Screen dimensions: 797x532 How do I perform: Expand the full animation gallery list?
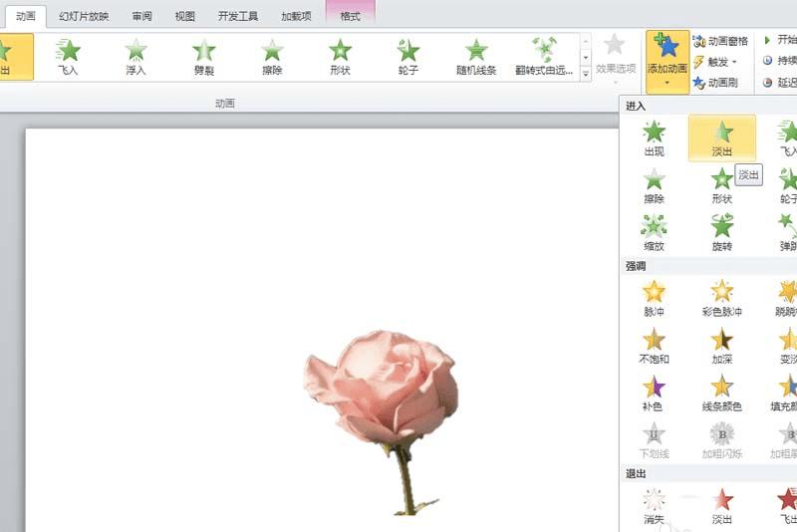[x=586, y=74]
